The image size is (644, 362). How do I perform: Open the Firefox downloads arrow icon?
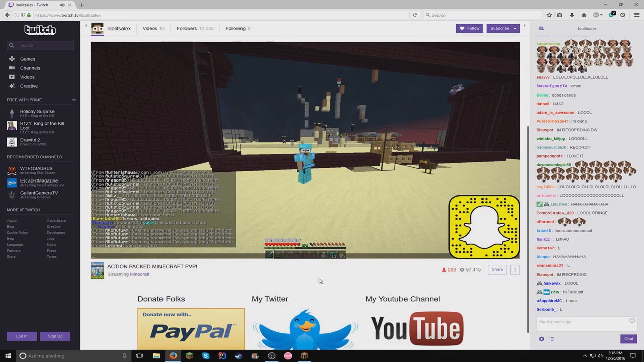[x=572, y=15]
